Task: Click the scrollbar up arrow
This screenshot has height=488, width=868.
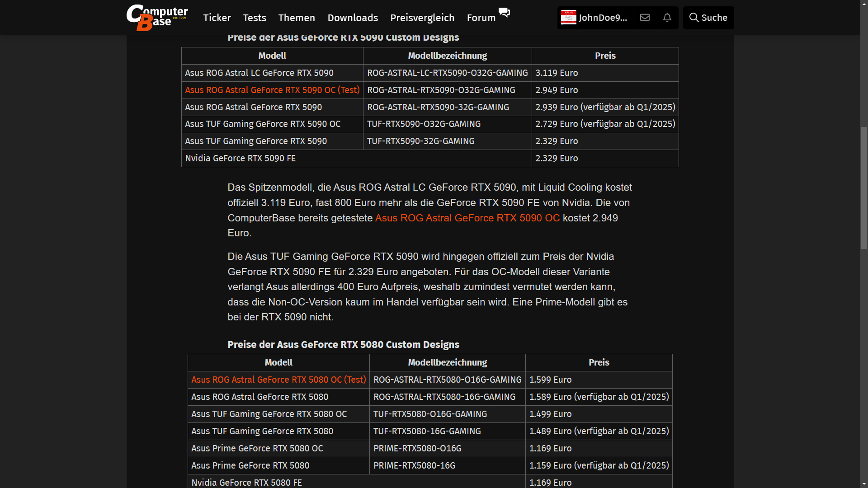Action: click(864, 4)
